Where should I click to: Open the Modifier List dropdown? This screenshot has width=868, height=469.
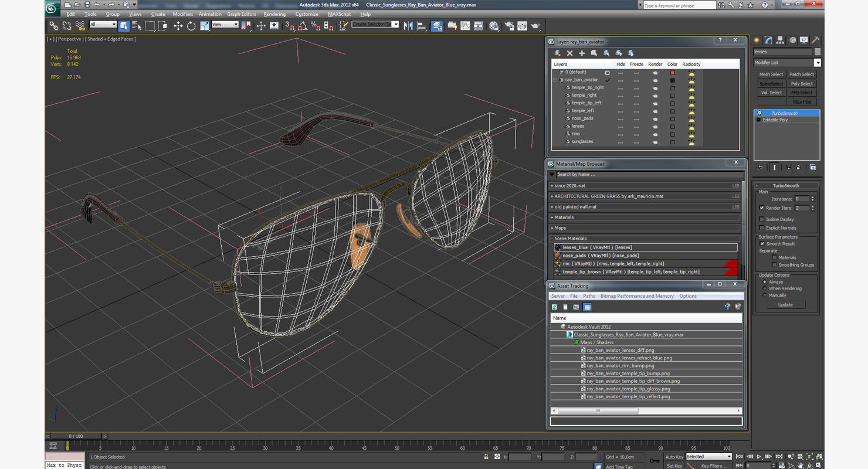pos(787,63)
